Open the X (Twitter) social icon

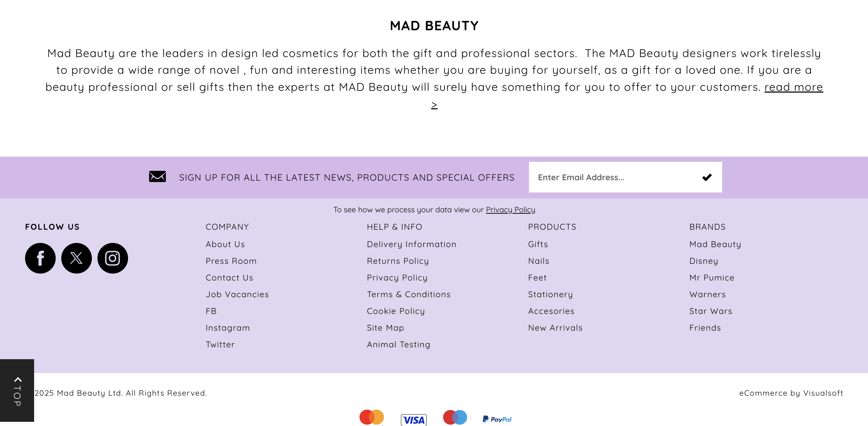point(77,258)
